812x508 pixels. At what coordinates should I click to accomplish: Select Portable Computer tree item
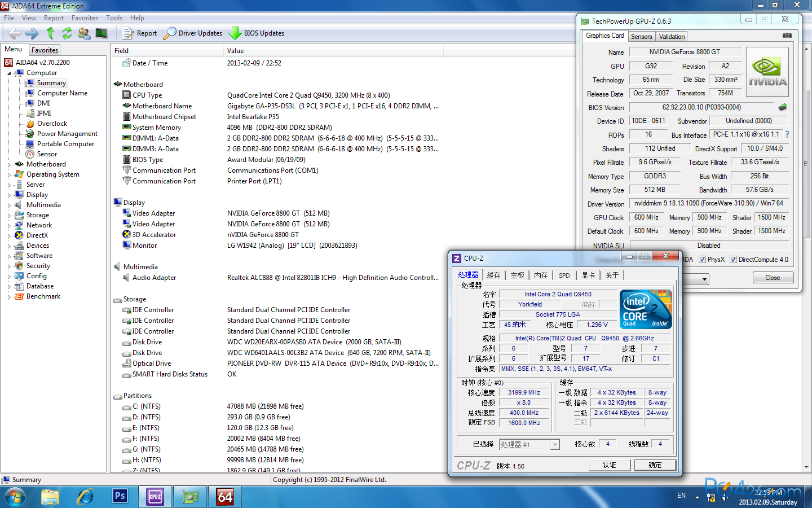click(x=65, y=144)
